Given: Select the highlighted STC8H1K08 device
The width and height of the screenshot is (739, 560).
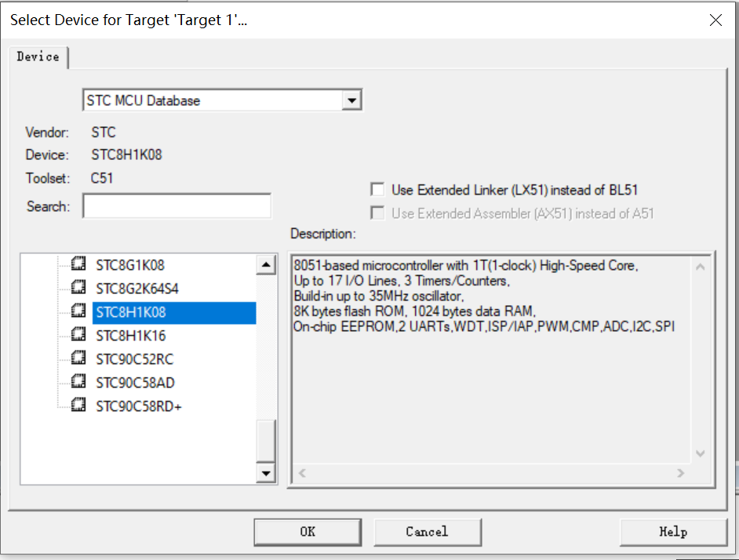Looking at the screenshot, I should (174, 312).
